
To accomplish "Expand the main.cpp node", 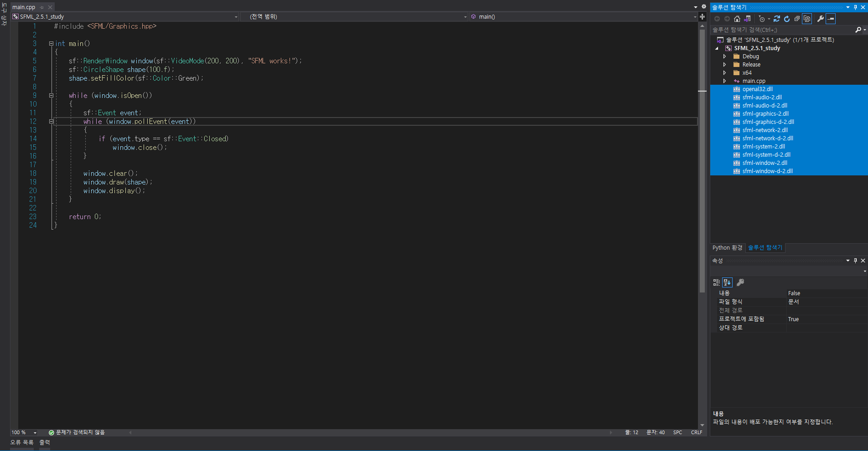I will (x=724, y=81).
